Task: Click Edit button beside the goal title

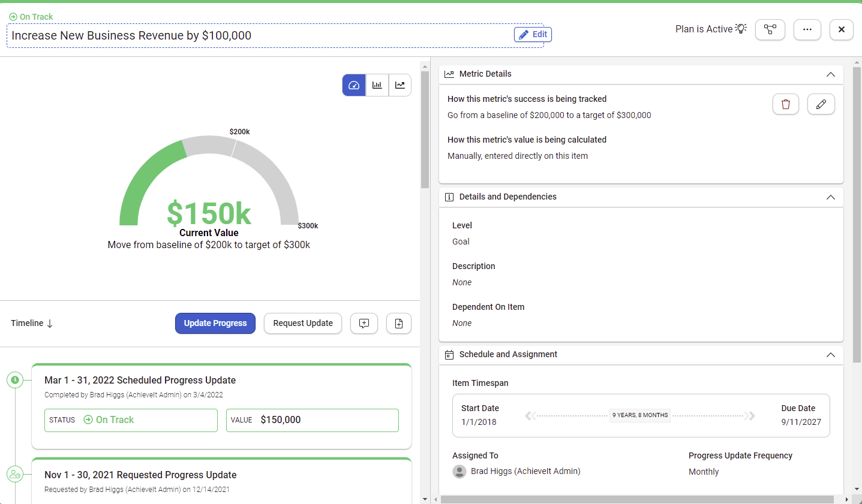Action: point(533,35)
